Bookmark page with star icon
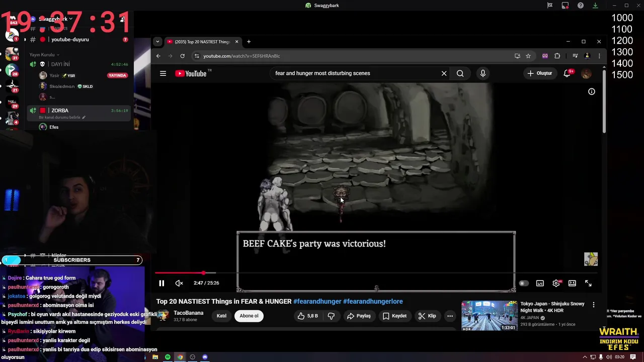Viewport: 644px width, 362px height. pyautogui.click(x=528, y=56)
